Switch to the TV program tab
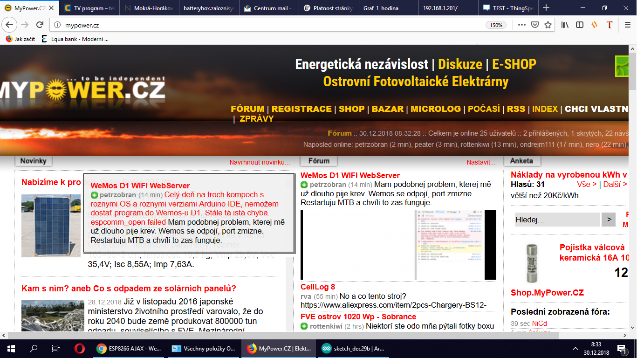Screen dimensions: 644x358 coord(89,8)
